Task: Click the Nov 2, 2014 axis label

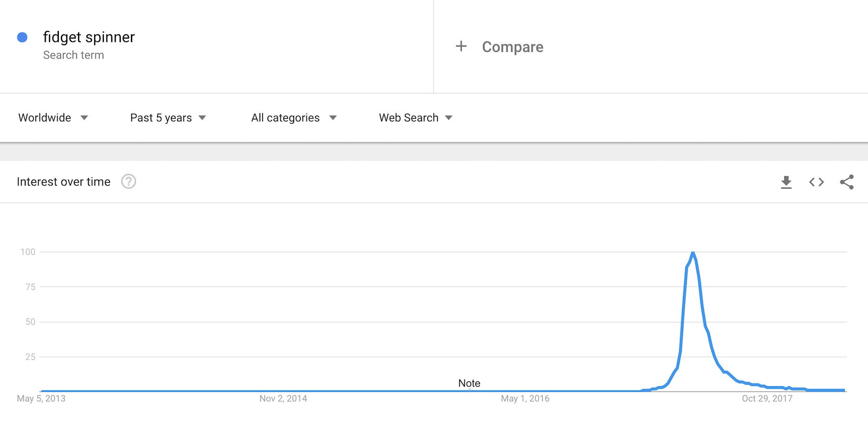Action: (283, 399)
